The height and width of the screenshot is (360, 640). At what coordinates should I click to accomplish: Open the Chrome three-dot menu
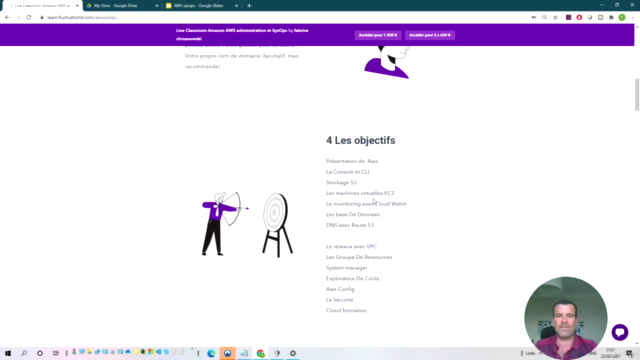pos(632,18)
